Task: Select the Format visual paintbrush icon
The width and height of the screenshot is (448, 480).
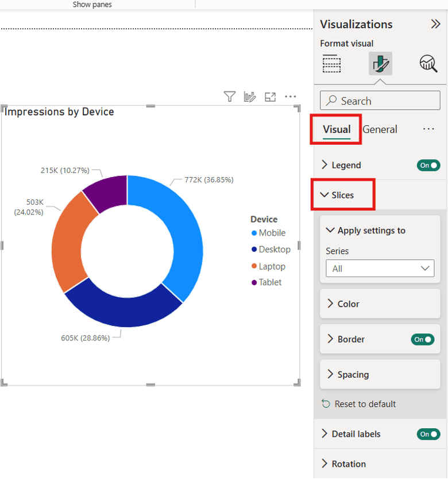Action: [x=380, y=64]
